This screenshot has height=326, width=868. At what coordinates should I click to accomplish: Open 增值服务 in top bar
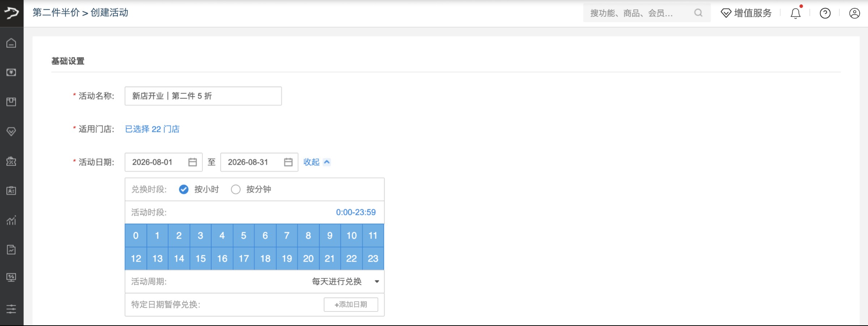tap(746, 13)
